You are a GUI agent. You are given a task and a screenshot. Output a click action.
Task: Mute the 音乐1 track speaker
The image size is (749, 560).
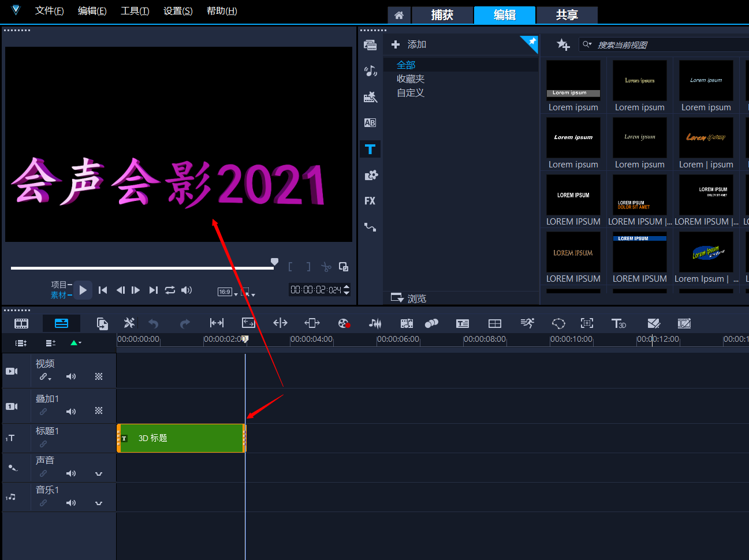click(x=71, y=503)
